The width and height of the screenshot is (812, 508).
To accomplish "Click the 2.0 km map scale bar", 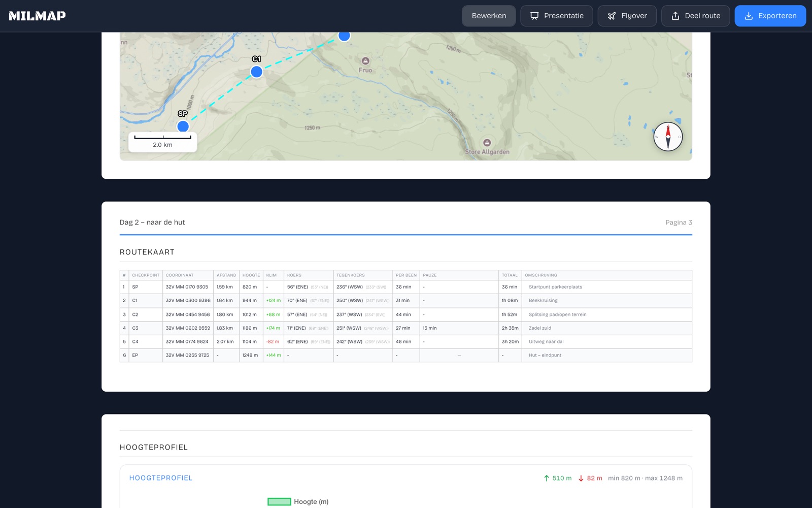I will [163, 141].
